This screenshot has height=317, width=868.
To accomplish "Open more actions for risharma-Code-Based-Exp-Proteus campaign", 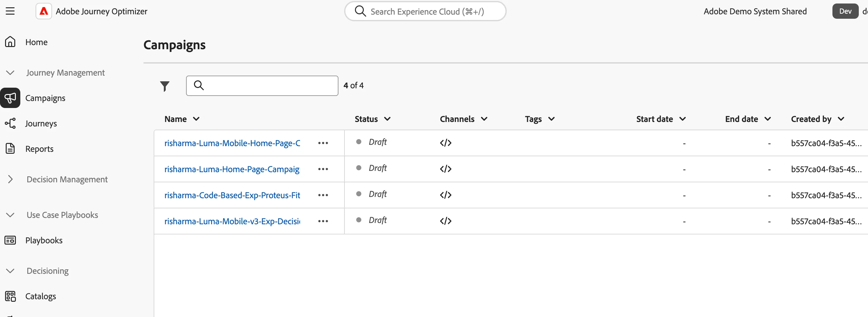I will 323,195.
